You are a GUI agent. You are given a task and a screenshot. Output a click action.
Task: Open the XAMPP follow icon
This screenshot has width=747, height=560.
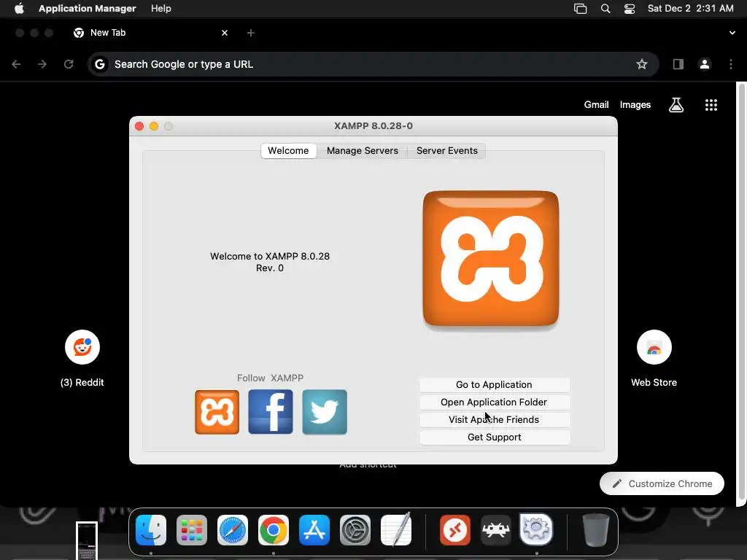(x=217, y=412)
